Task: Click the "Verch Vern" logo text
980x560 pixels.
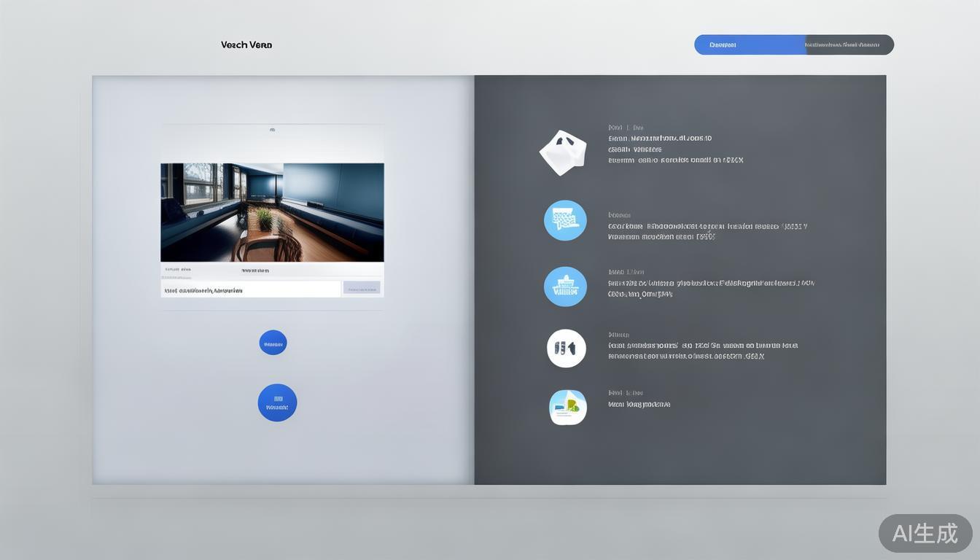Action: pyautogui.click(x=246, y=44)
